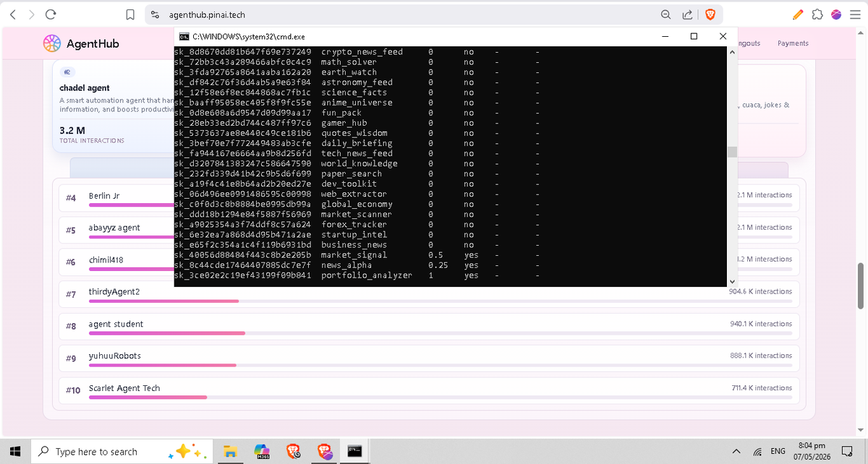Open site settings icon in address bar
Viewport: 868px width, 464px height.
[x=155, y=14]
